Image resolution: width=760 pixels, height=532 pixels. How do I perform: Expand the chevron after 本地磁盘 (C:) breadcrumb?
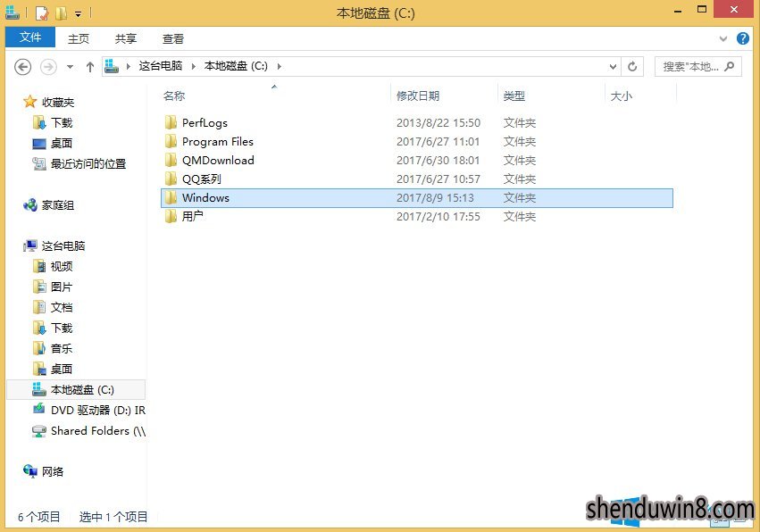pyautogui.click(x=280, y=66)
